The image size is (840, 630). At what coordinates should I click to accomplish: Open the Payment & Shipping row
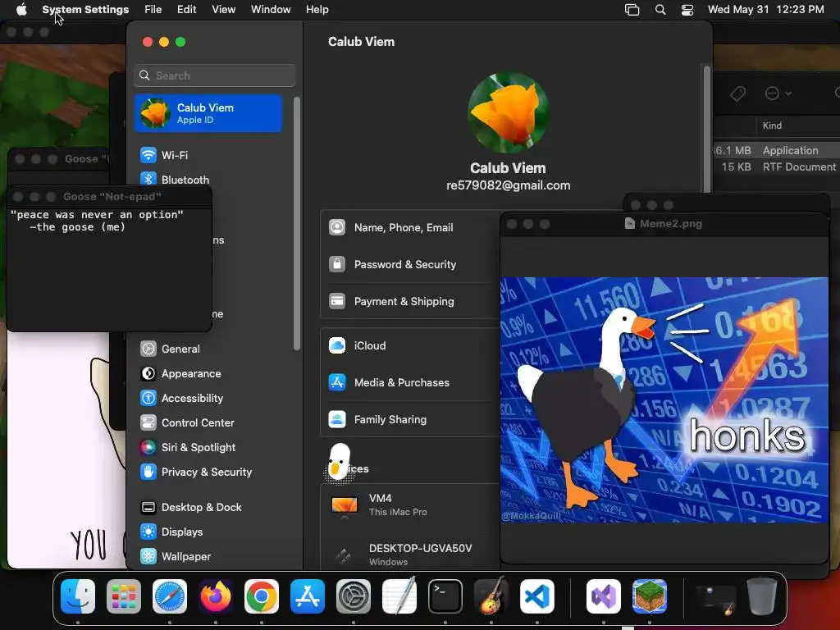click(x=410, y=302)
